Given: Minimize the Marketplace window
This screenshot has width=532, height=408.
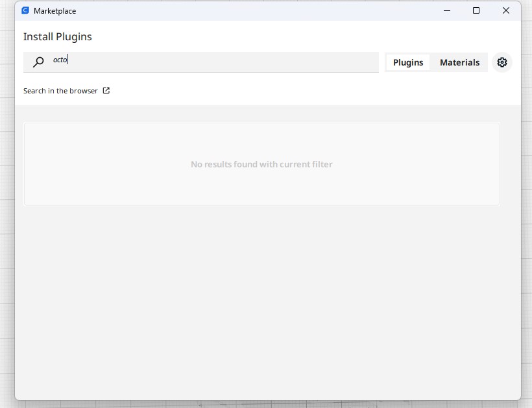Looking at the screenshot, I should pos(447,10).
